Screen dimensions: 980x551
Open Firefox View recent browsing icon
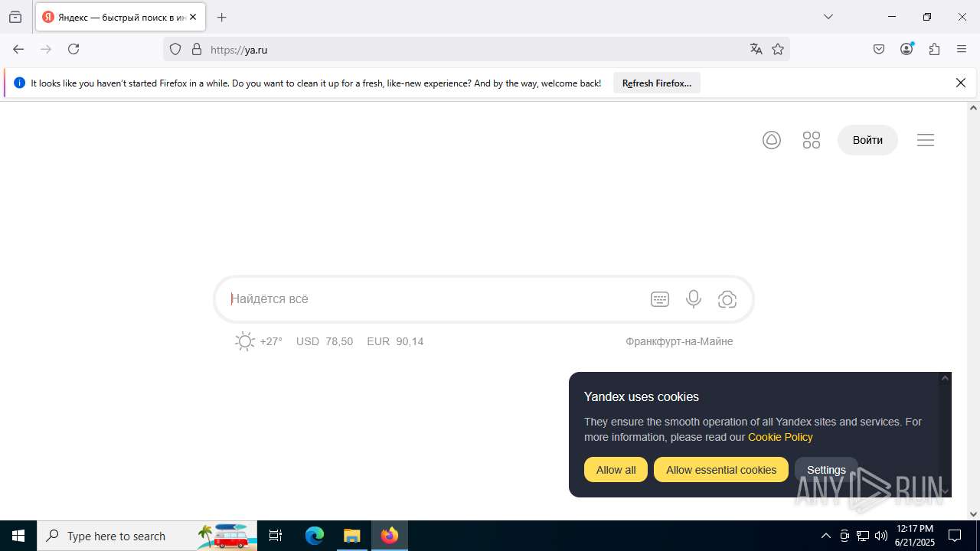coord(15,17)
